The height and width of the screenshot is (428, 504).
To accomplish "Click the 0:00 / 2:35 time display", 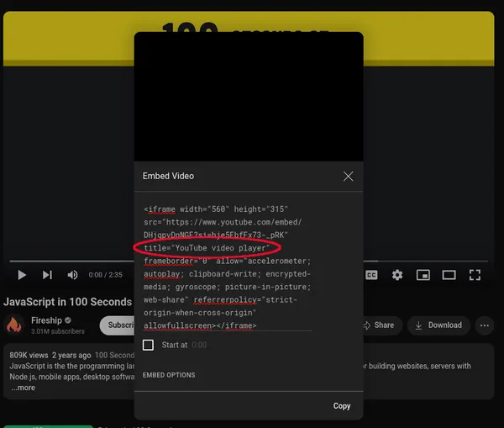I will coord(106,275).
